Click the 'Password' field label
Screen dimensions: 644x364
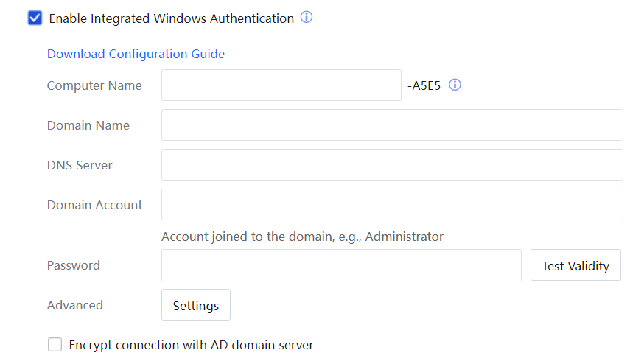tap(74, 265)
